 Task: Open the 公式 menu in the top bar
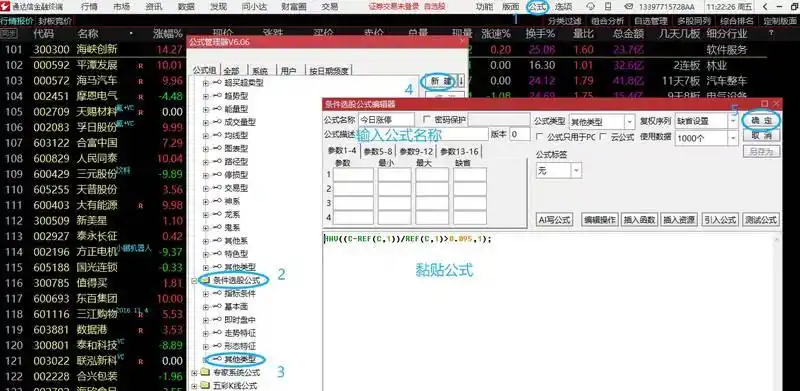tap(538, 7)
